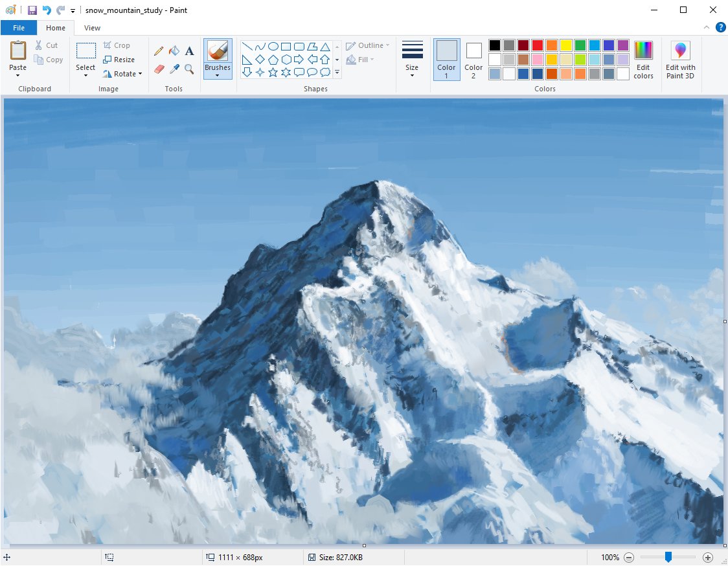Image resolution: width=728 pixels, height=566 pixels.
Task: Click the zoom out minus button
Action: (x=629, y=557)
